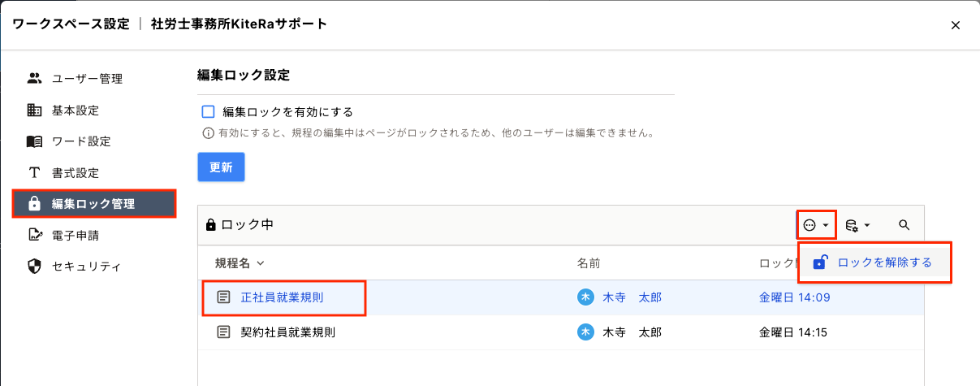Click the avatar in the 契約社員就業規則 row
The width and height of the screenshot is (980, 386).
point(585,332)
